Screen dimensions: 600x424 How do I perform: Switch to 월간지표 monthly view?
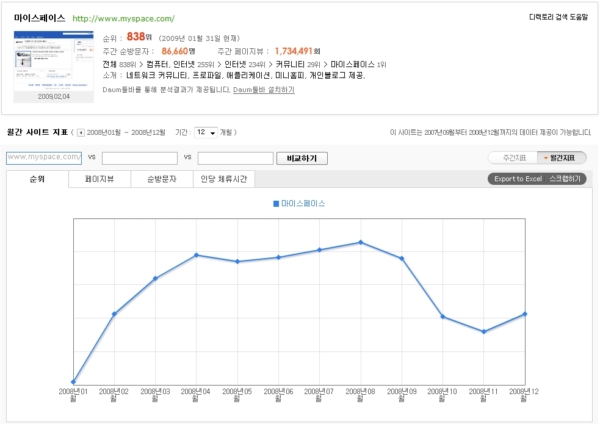tap(561, 158)
